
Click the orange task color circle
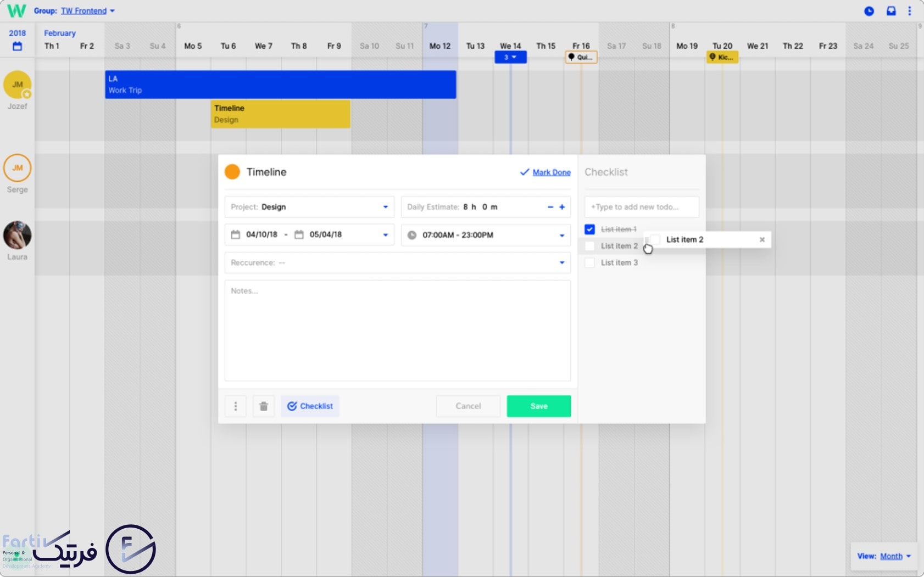pyautogui.click(x=232, y=172)
